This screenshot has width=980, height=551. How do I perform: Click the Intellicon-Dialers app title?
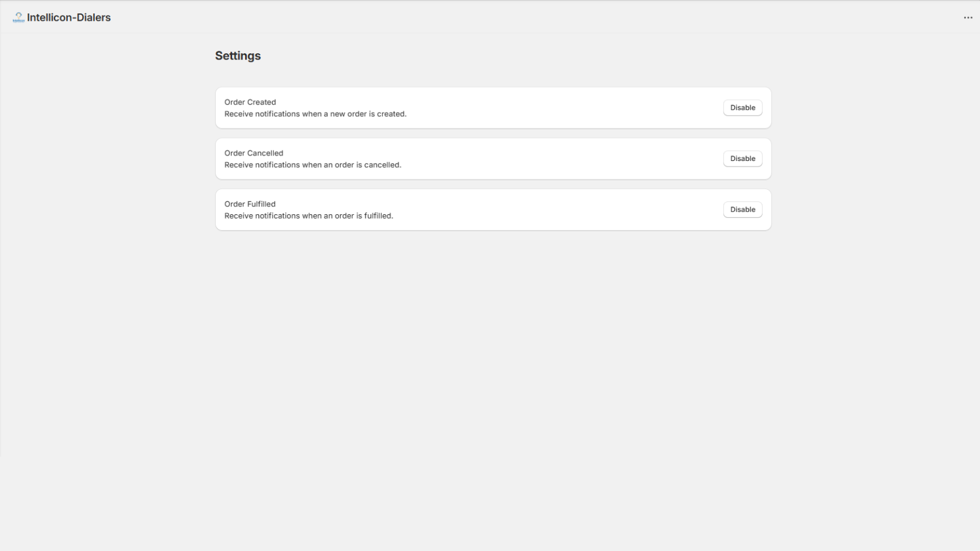point(69,18)
